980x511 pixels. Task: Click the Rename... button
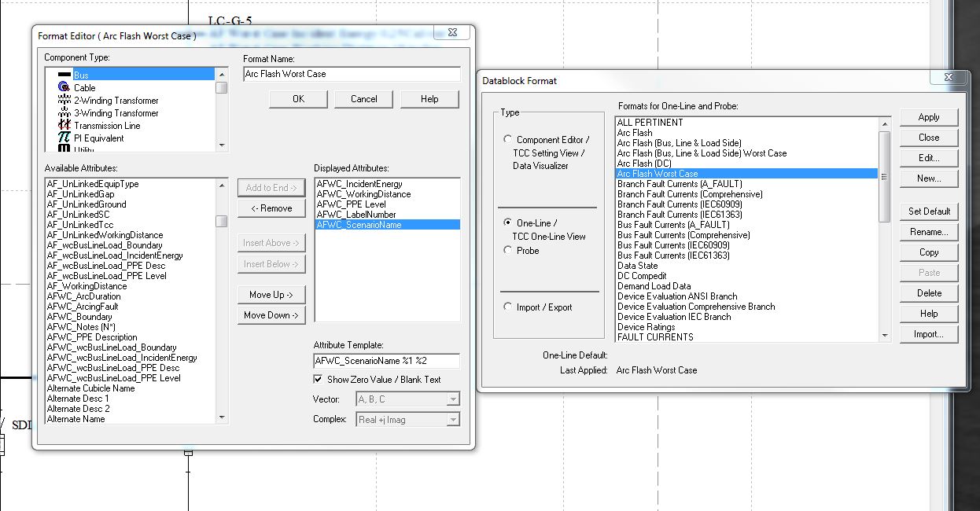pos(929,232)
